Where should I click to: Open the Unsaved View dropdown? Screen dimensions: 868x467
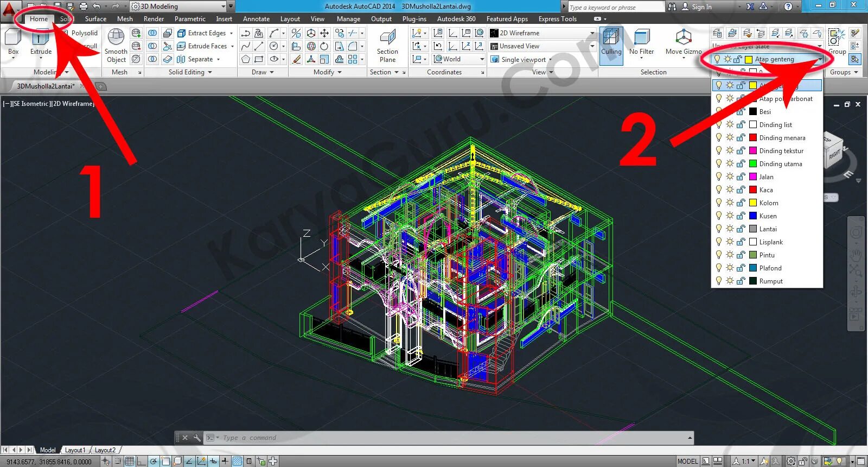tap(541, 46)
